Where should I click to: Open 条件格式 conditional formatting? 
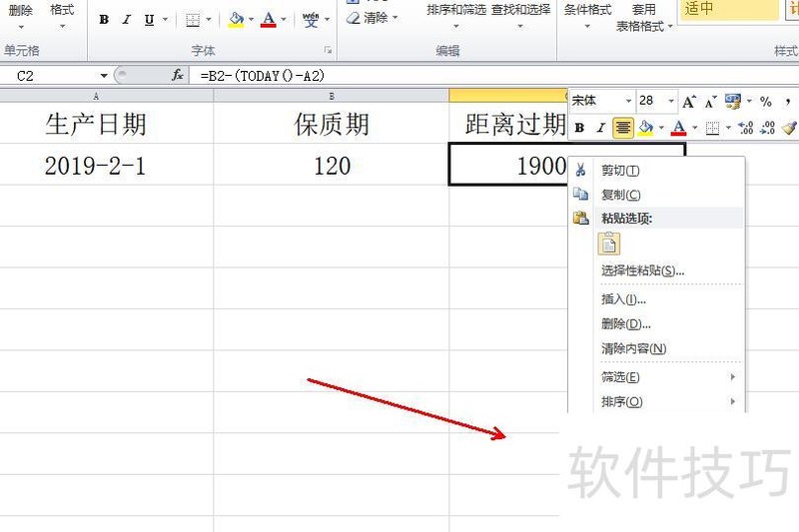587,15
